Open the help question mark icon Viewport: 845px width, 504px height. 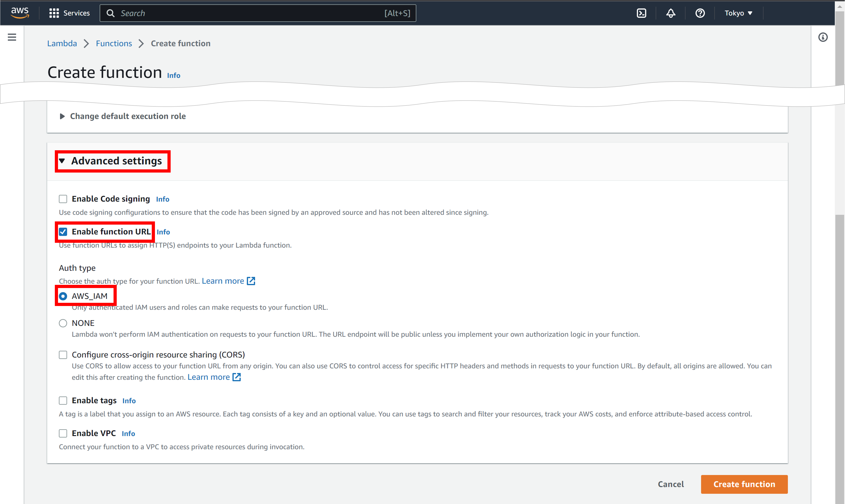tap(700, 13)
